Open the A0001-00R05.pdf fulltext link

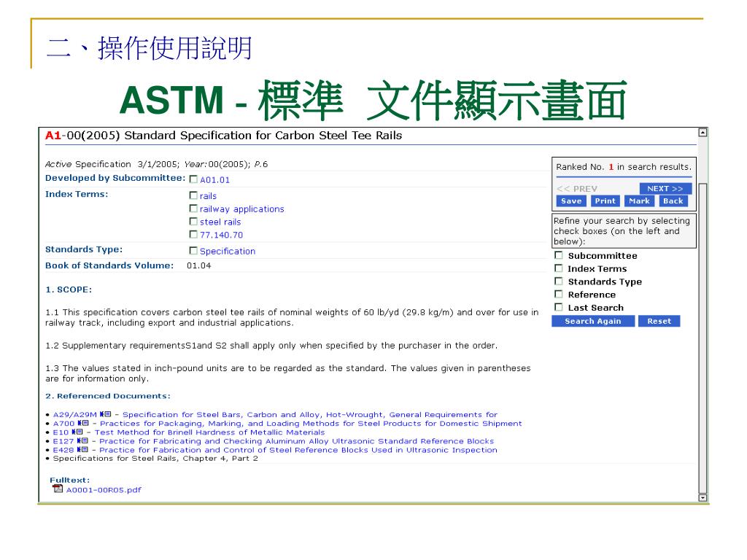coord(104,489)
